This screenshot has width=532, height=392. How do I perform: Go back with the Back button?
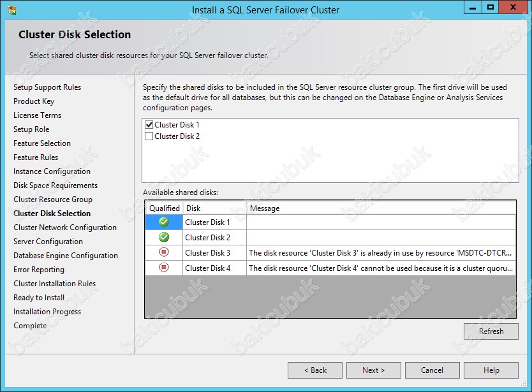[315, 370]
